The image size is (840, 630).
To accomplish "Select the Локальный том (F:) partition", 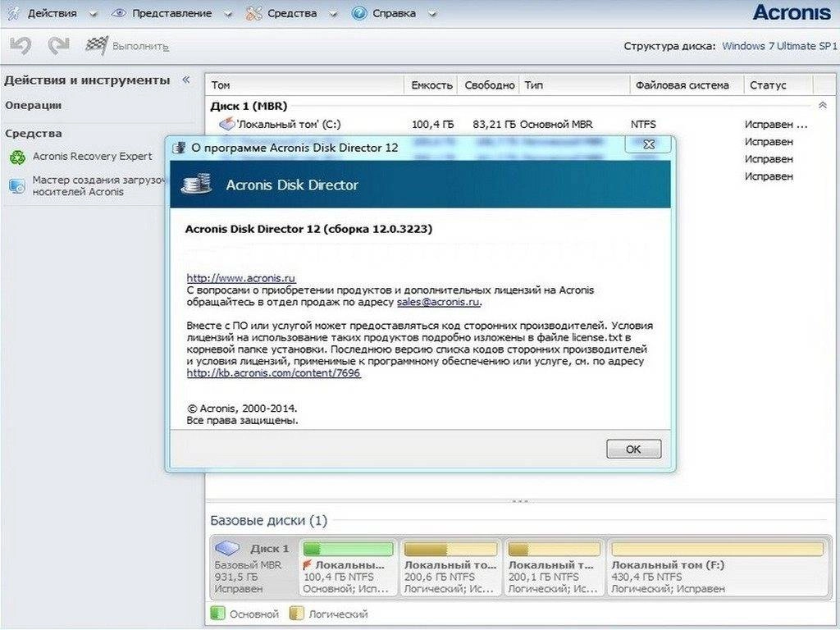I will [x=717, y=568].
